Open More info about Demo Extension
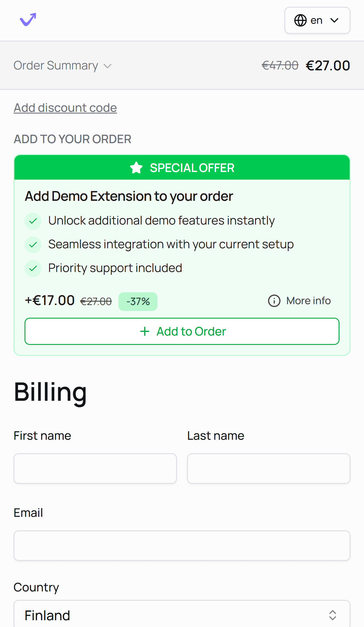Screen dimensions: 364x627 point(308,301)
